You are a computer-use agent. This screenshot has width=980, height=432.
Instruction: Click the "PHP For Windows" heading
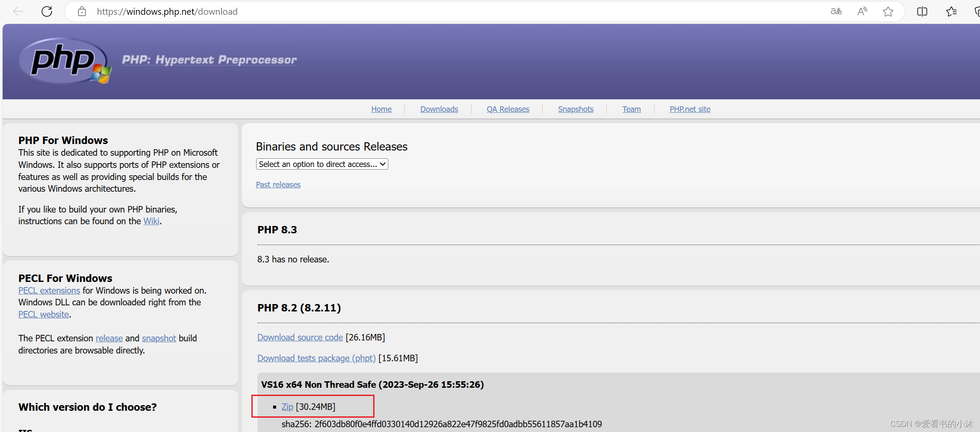pos(63,141)
